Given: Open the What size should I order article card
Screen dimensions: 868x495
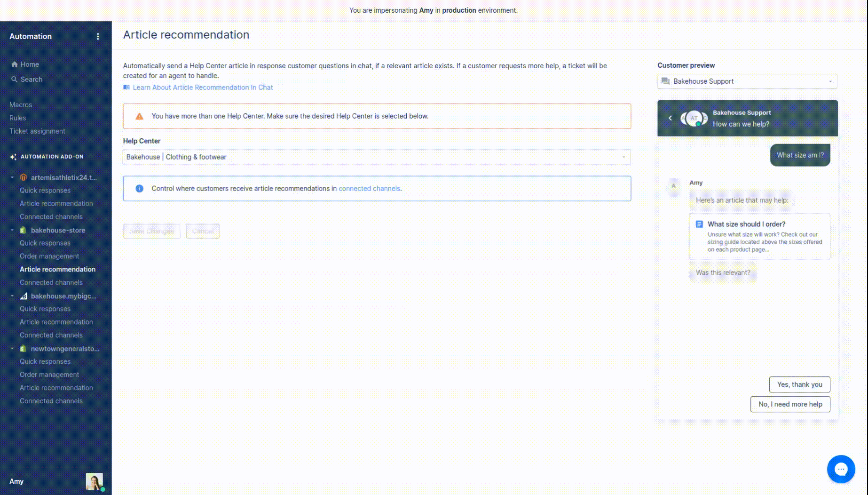Looking at the screenshot, I should [759, 237].
